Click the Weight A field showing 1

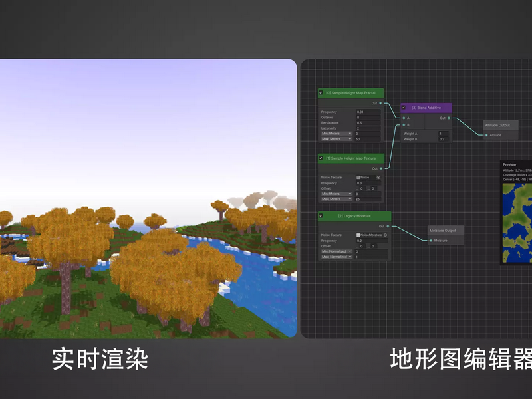click(x=444, y=134)
